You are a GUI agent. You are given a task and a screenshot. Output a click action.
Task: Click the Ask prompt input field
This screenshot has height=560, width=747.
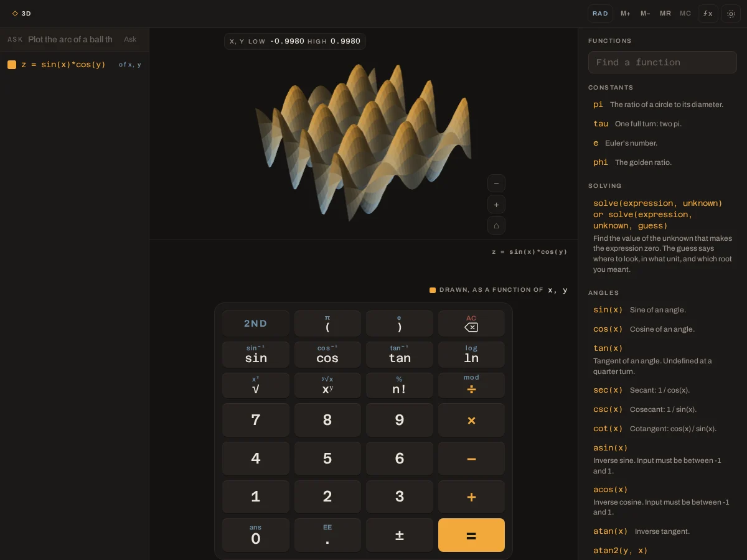click(72, 39)
